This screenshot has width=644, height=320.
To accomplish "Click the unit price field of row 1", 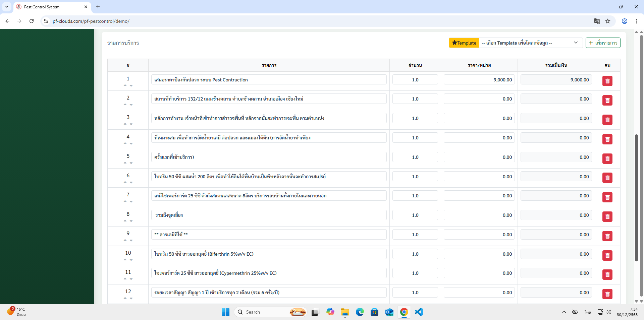I will click(x=479, y=80).
